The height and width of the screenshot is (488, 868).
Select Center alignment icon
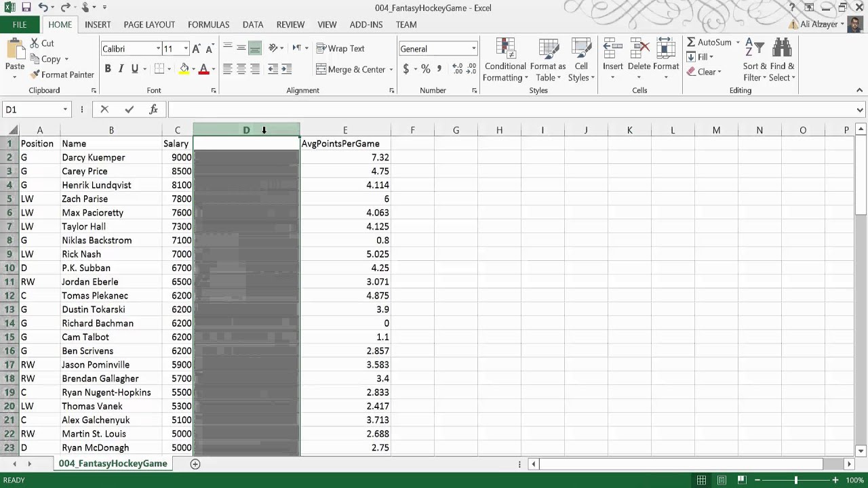point(241,69)
